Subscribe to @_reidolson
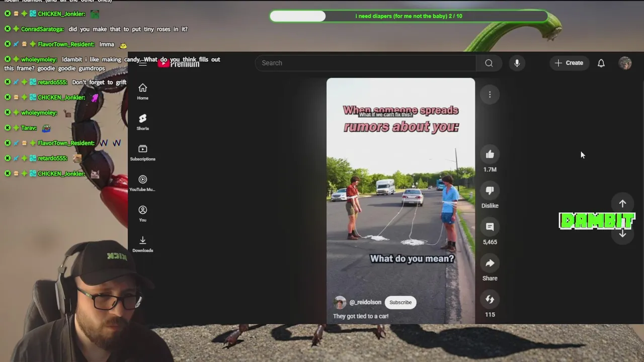The image size is (644, 362). pyautogui.click(x=400, y=302)
